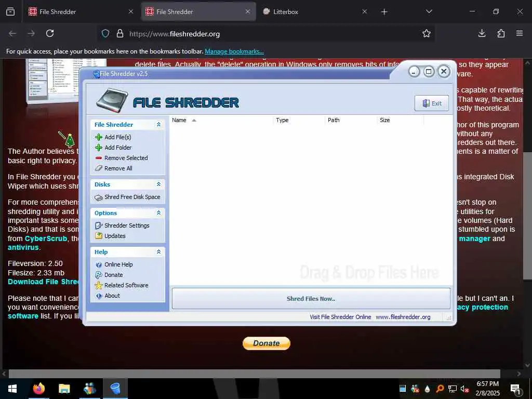Open the antivirus link on the webpage
532x399 pixels.
click(x=23, y=247)
